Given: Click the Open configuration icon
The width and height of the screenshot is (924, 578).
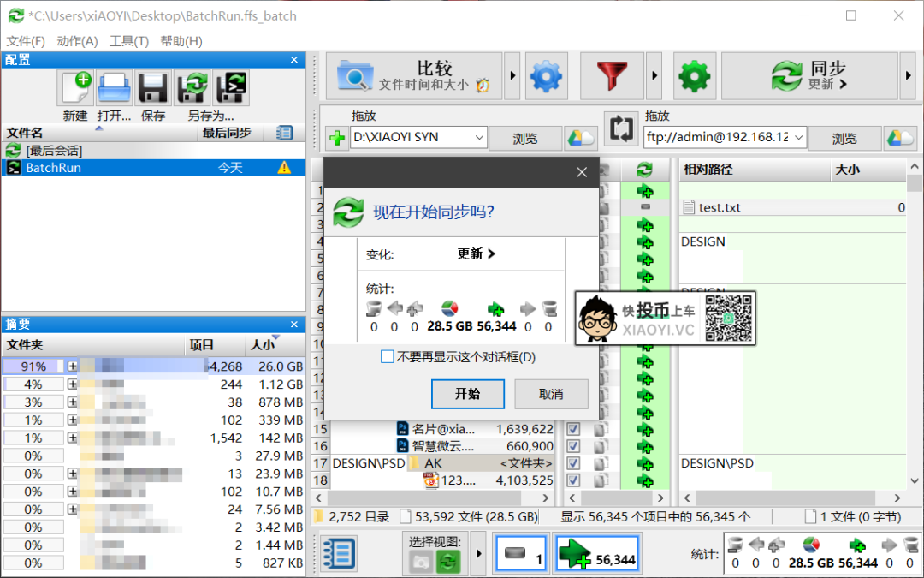Looking at the screenshot, I should click(114, 87).
